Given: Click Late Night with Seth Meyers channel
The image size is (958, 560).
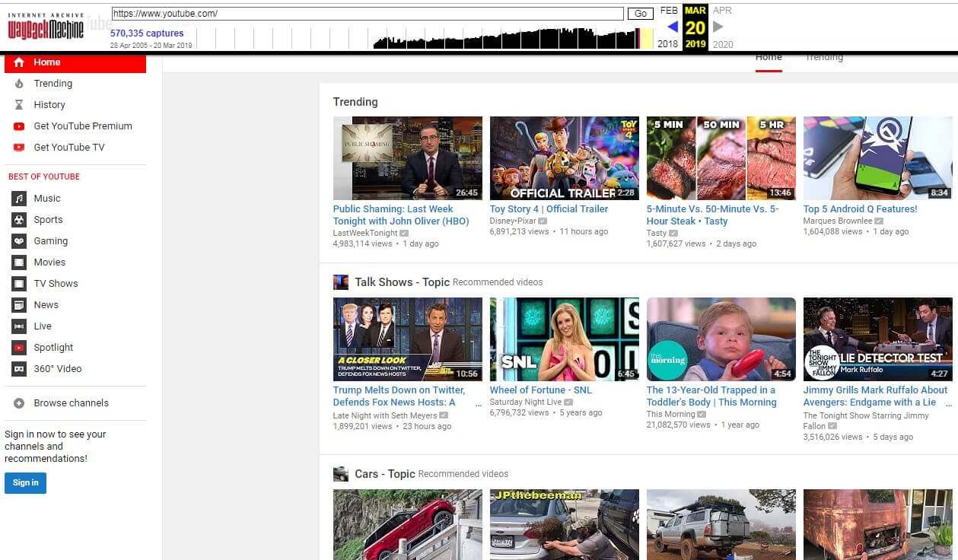Looking at the screenshot, I should [x=385, y=416].
